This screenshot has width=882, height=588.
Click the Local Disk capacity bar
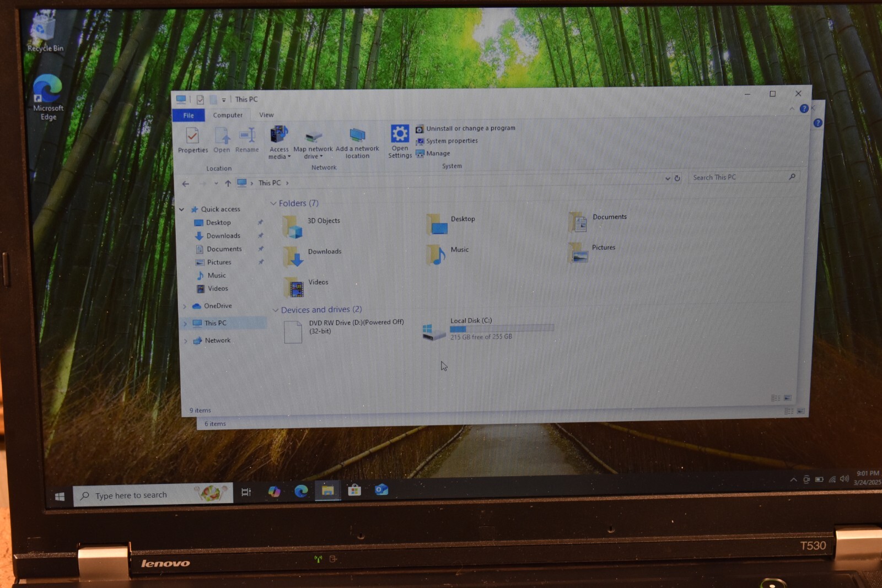502,328
